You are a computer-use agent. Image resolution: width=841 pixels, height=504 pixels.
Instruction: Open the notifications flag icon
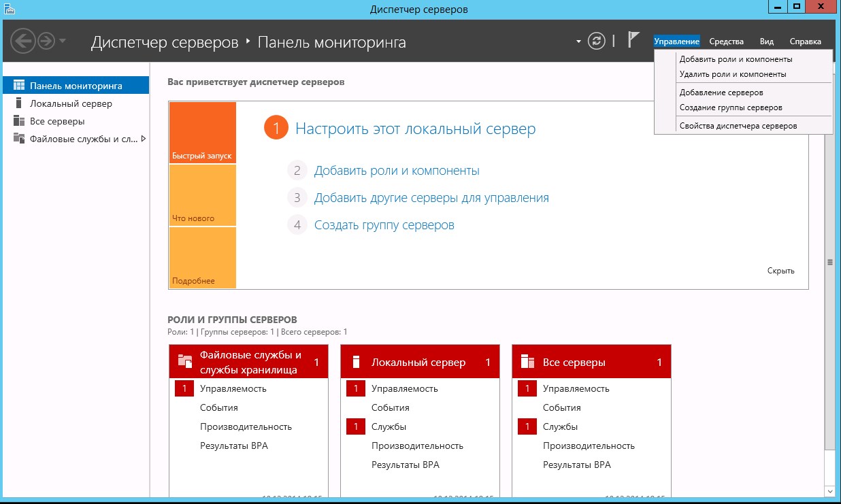633,40
